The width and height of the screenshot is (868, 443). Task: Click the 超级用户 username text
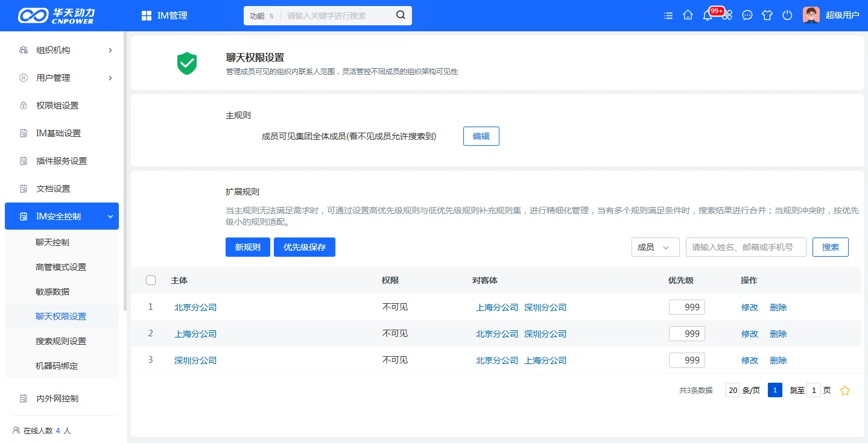[842, 16]
